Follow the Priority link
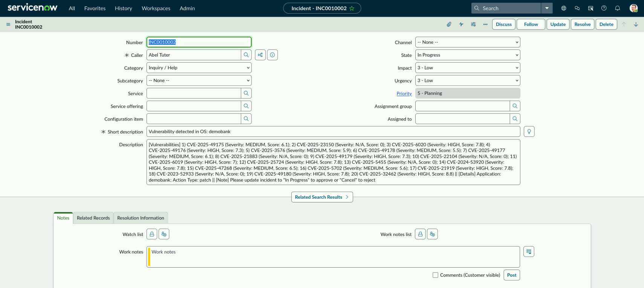This screenshot has width=644, height=288. [404, 93]
